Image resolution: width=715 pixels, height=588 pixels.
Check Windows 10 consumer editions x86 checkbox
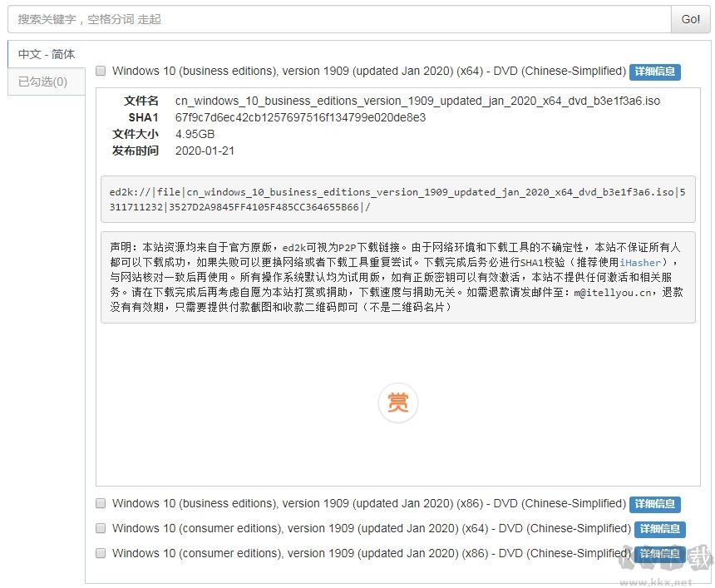tap(101, 553)
